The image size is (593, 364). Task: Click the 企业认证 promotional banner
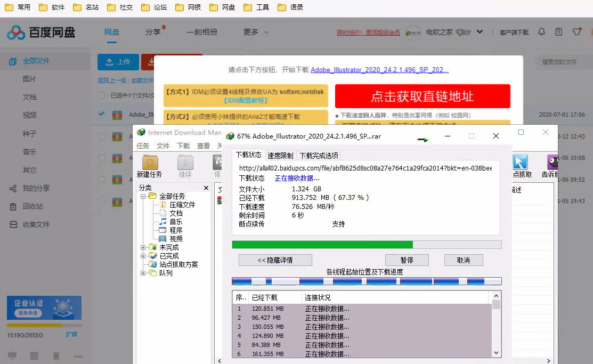44,308
